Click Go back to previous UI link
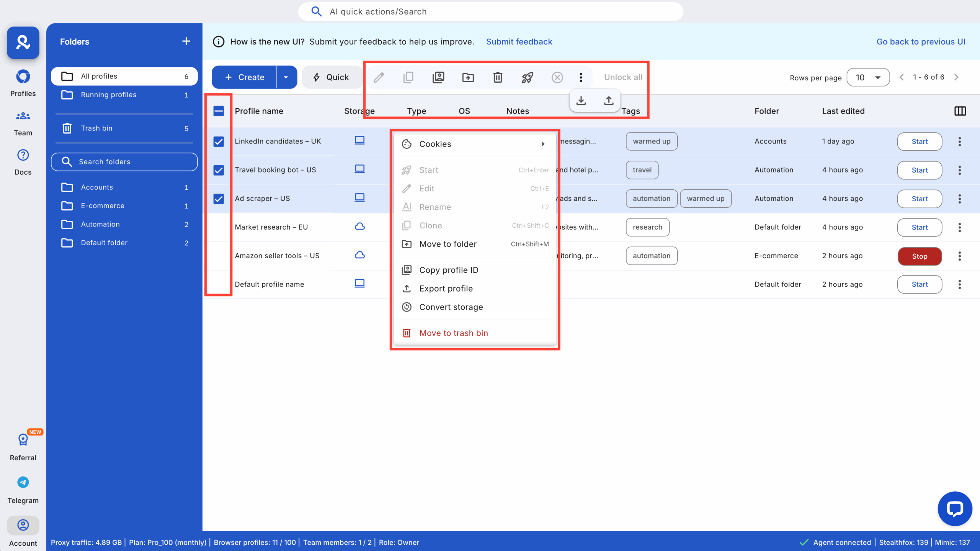The height and width of the screenshot is (551, 980). tap(921, 41)
